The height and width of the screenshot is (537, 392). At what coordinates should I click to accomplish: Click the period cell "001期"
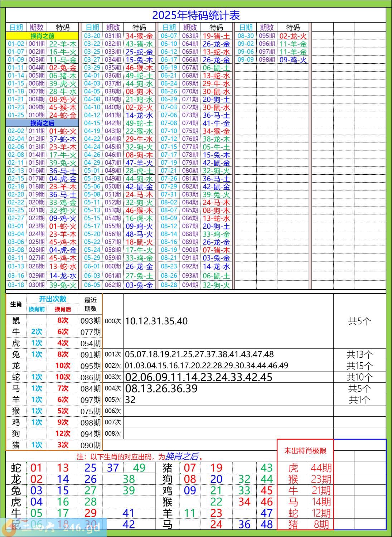[x=37, y=44]
